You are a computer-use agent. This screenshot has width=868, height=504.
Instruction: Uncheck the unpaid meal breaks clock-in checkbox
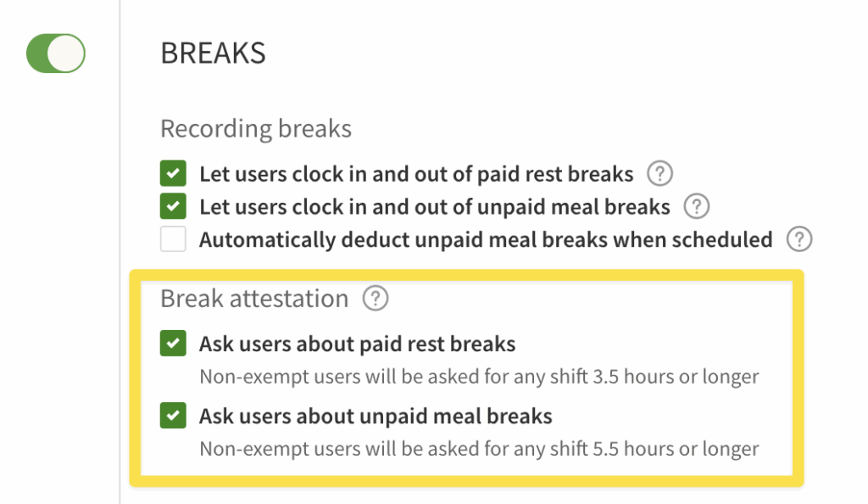click(173, 207)
